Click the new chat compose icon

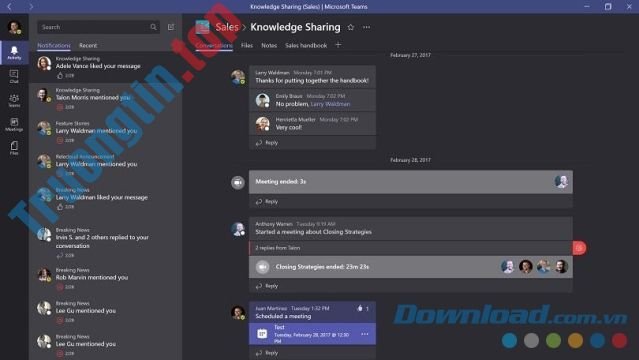click(x=171, y=27)
